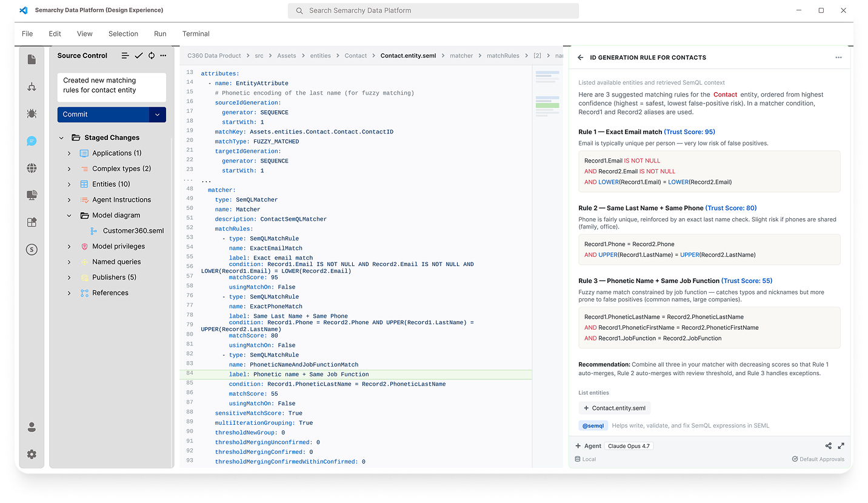Open the Commit button dropdown arrow
Screen dimensions: 868x503
(x=158, y=114)
